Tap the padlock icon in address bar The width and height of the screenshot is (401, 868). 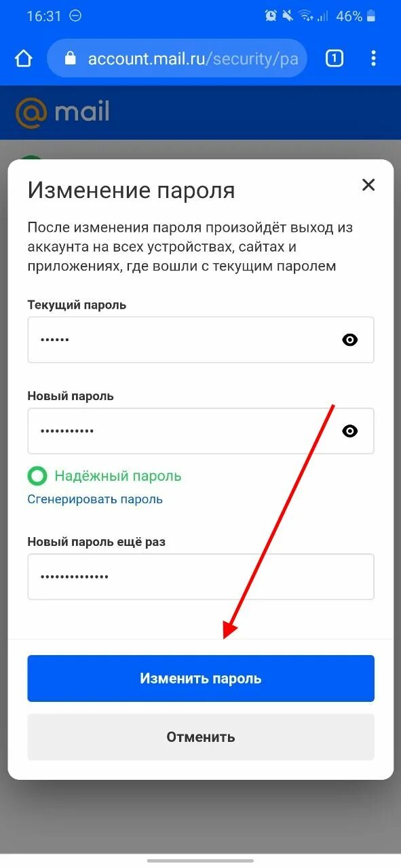[70, 58]
